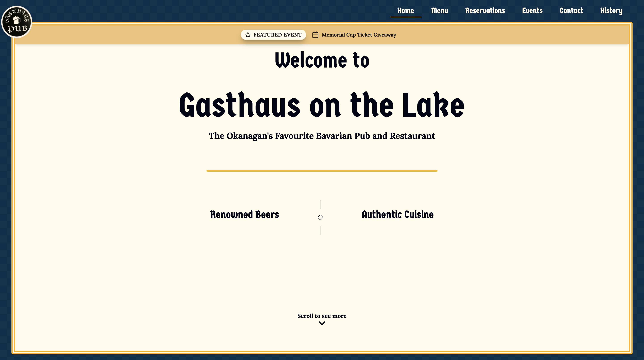
Task: Click the Gasthaus Pub logo
Action: pyautogui.click(x=16, y=22)
